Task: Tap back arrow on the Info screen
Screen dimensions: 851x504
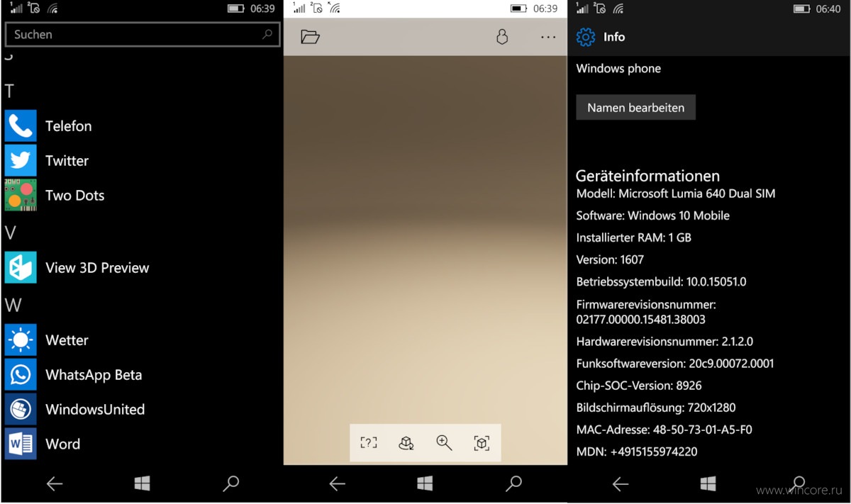Action: coord(621,483)
